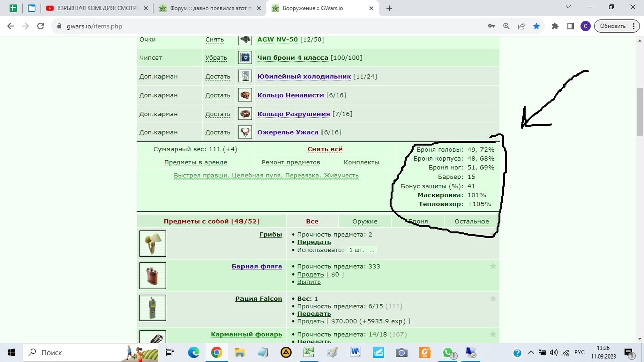Open Excel from the taskbar

(309, 352)
